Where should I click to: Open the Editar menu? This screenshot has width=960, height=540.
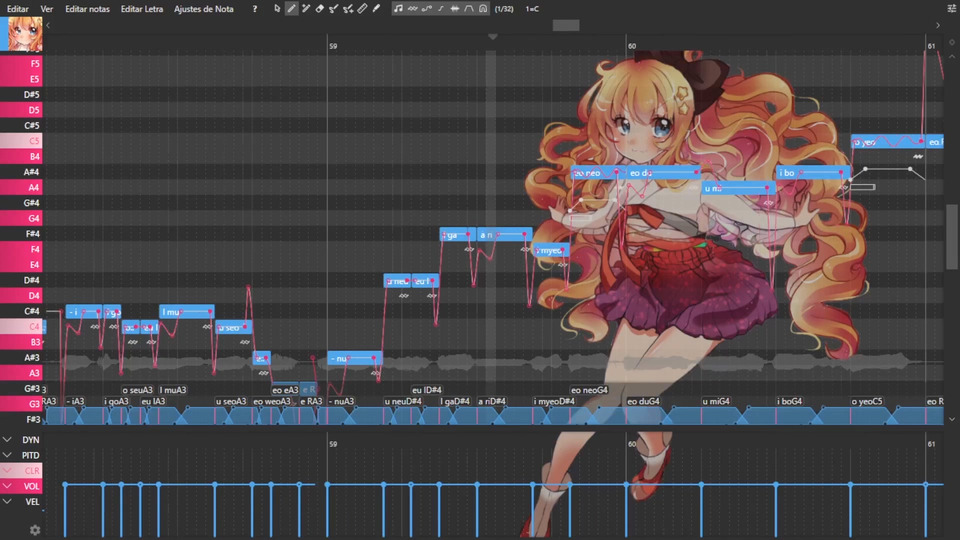point(18,9)
